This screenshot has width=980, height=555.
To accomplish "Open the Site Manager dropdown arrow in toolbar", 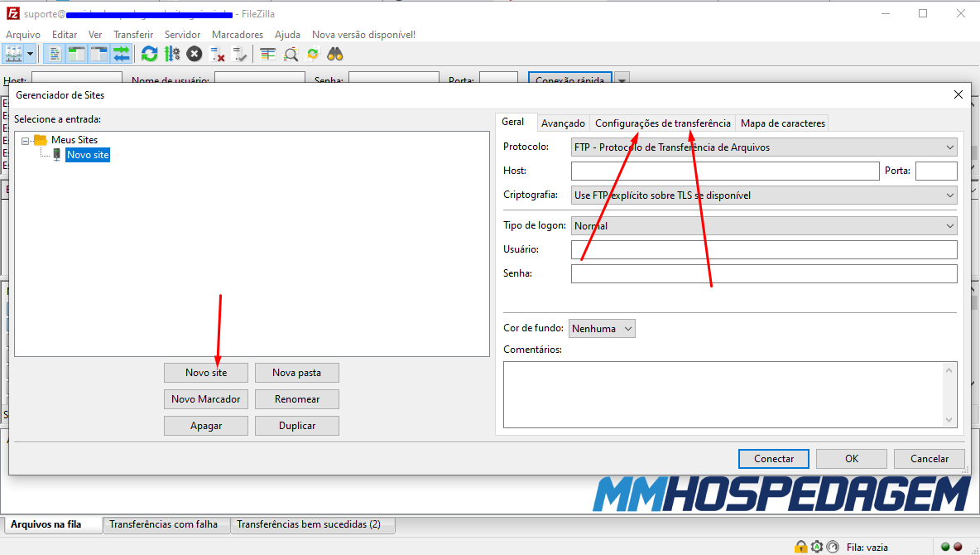I will pyautogui.click(x=29, y=55).
